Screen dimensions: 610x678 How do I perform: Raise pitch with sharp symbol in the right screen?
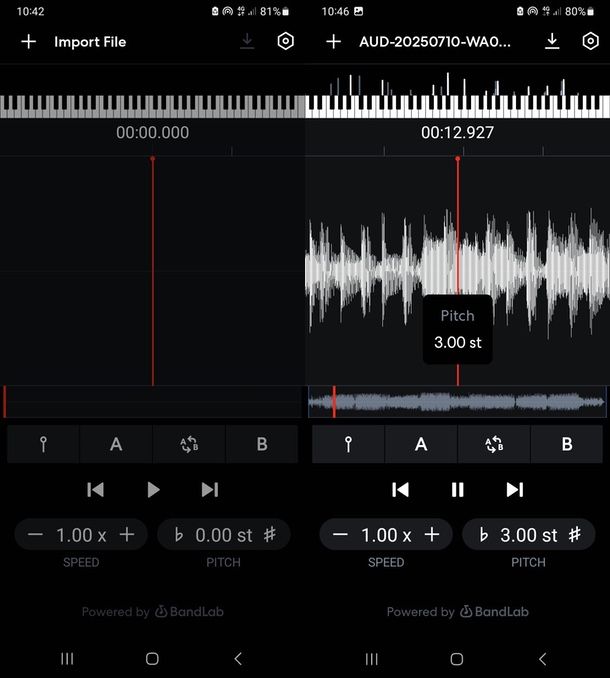point(575,535)
